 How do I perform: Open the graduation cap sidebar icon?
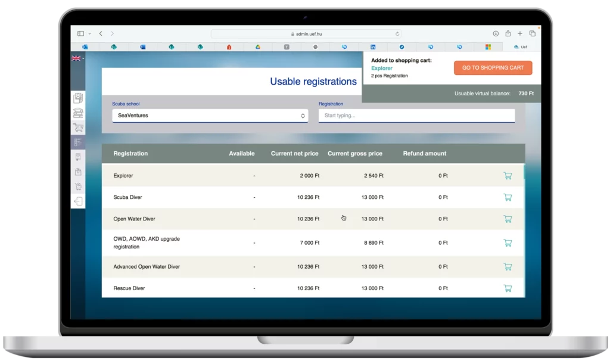pos(78,113)
